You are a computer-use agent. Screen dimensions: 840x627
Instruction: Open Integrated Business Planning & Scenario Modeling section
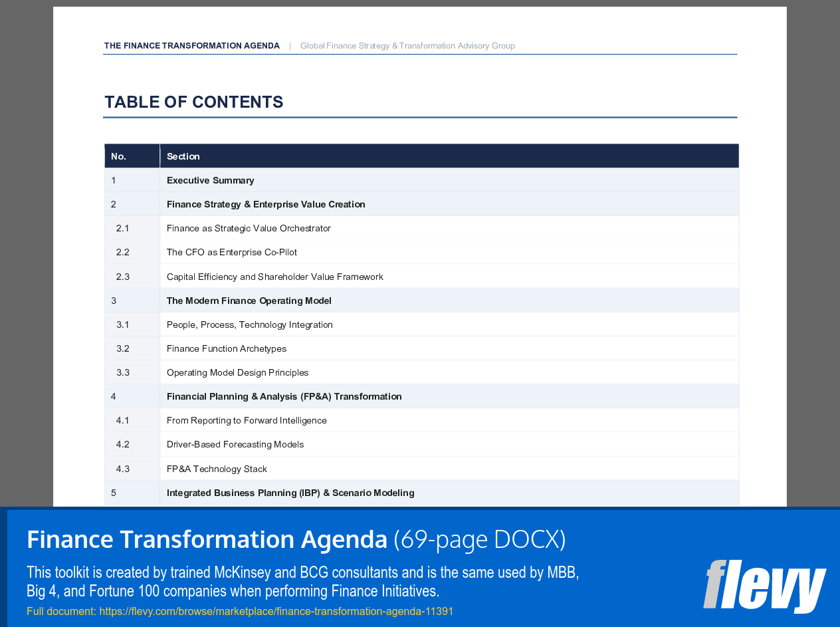tap(290, 493)
